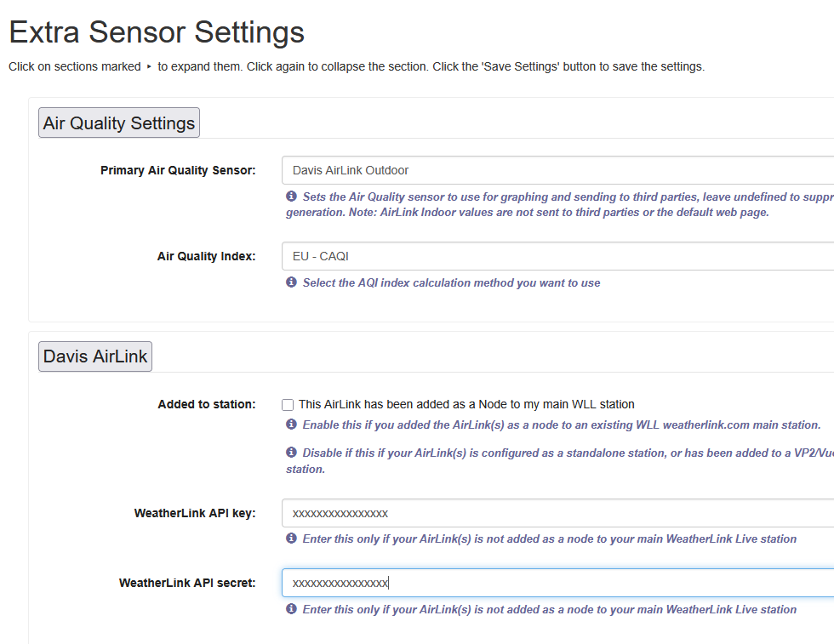Click info icon beside "Select the AQI index" hint
Image resolution: width=834 pixels, height=644 pixels.
click(291, 282)
